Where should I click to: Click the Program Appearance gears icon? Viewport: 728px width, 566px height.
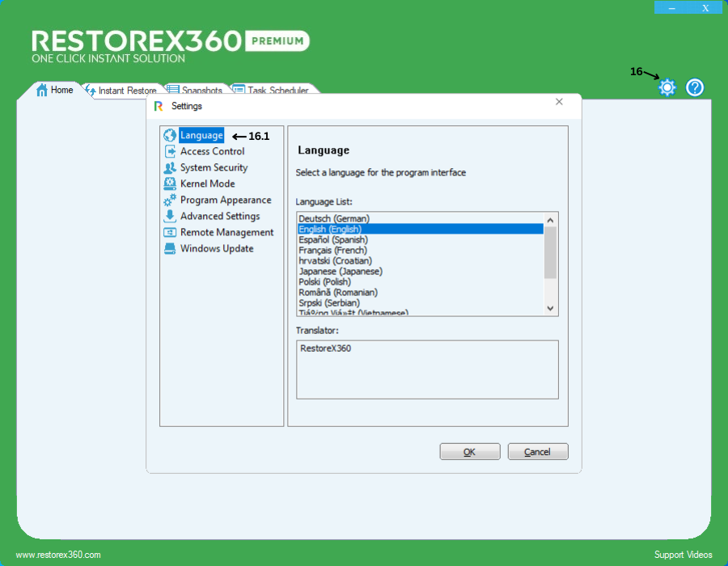point(170,200)
